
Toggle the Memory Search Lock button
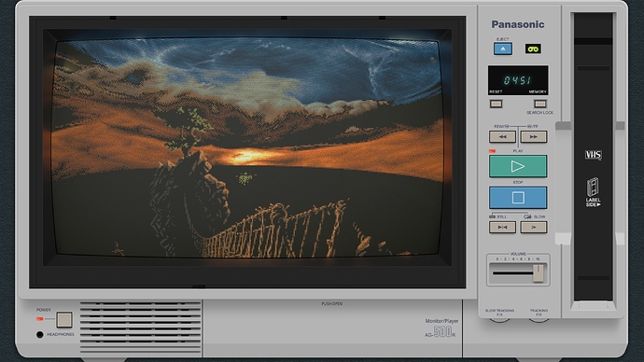540,104
